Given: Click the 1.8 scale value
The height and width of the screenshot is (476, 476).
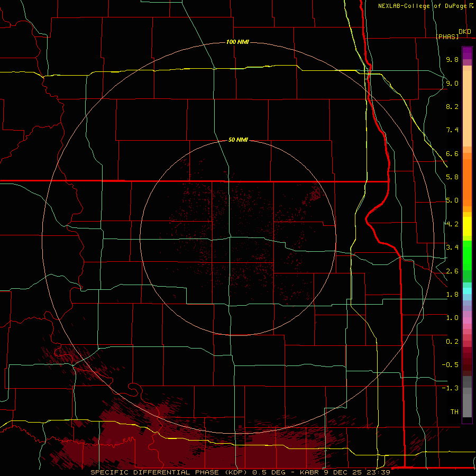Looking at the screenshot, I should (x=452, y=295).
